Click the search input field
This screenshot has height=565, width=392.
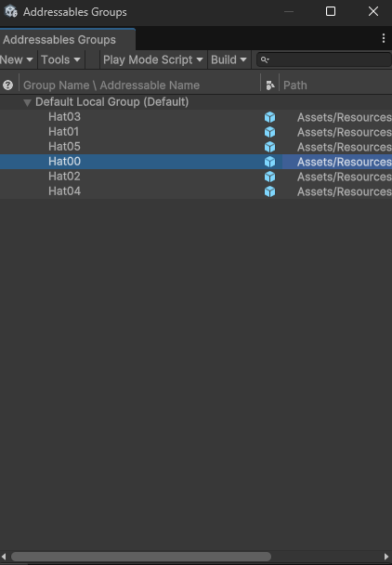click(x=324, y=59)
